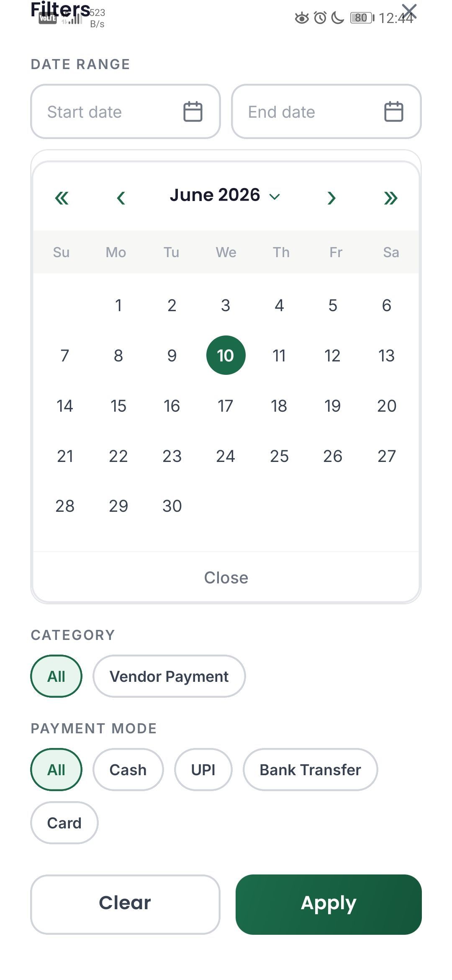
Task: Tap the alarm clock status icon
Action: coord(320,18)
